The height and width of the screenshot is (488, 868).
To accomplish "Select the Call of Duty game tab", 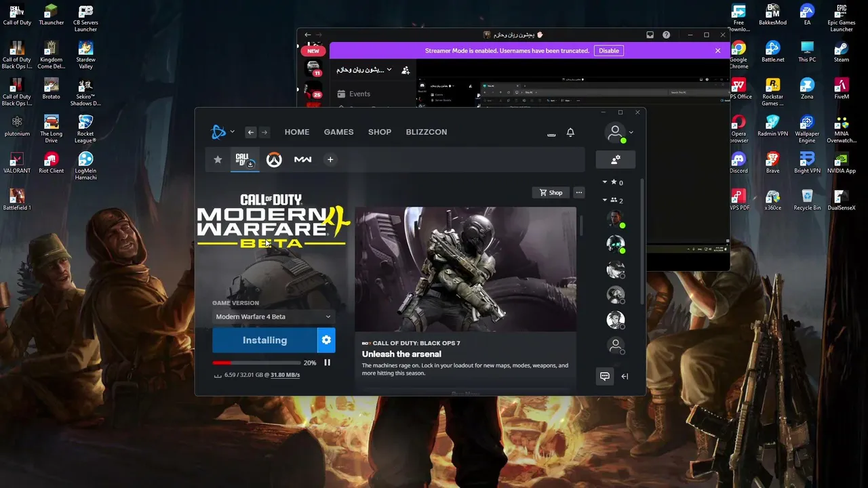I will tap(244, 160).
